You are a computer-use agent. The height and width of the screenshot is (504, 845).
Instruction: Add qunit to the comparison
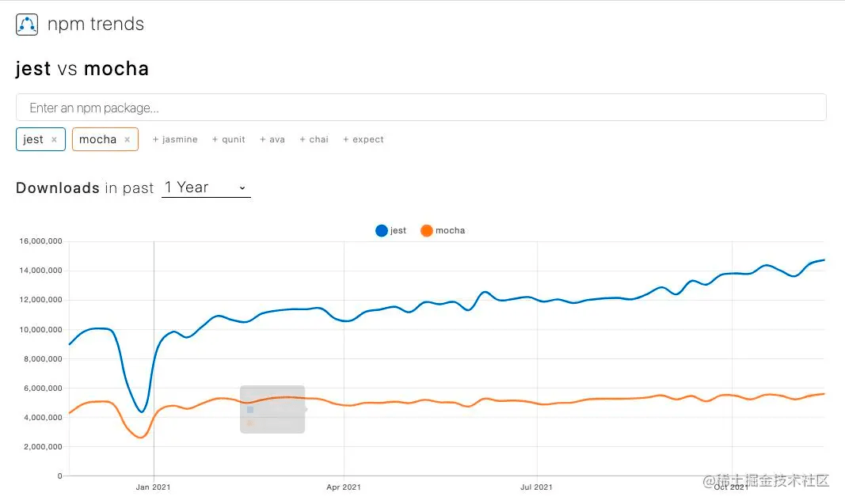pyautogui.click(x=228, y=139)
